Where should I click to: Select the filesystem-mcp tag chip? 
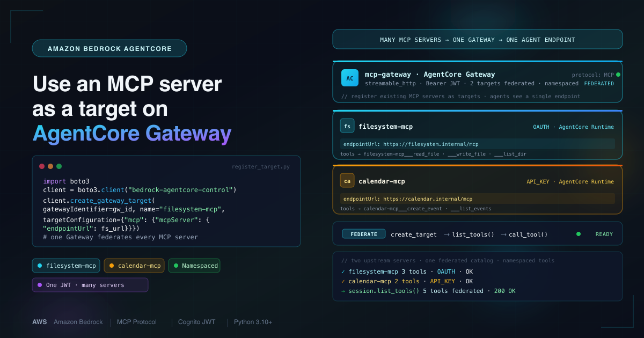(67, 266)
